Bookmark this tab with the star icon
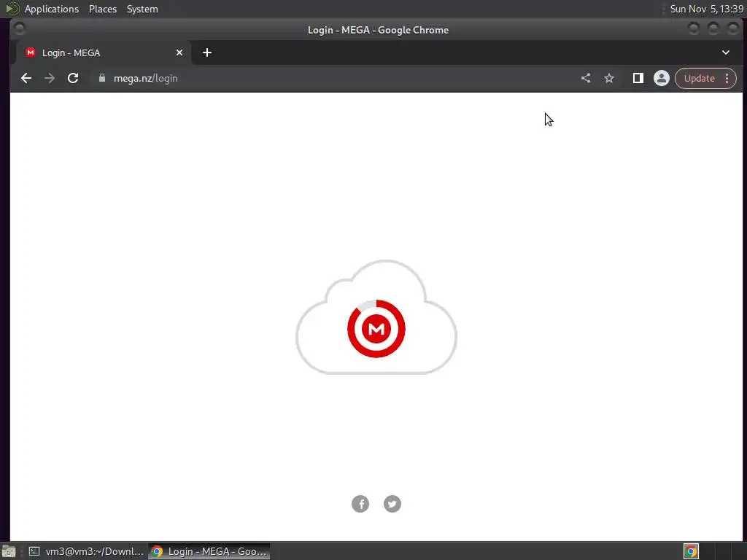 pyautogui.click(x=609, y=78)
